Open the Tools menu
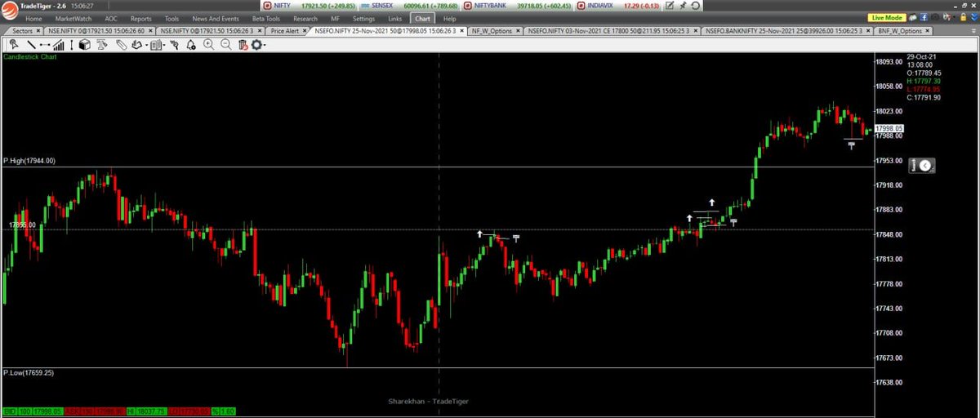 (x=171, y=18)
